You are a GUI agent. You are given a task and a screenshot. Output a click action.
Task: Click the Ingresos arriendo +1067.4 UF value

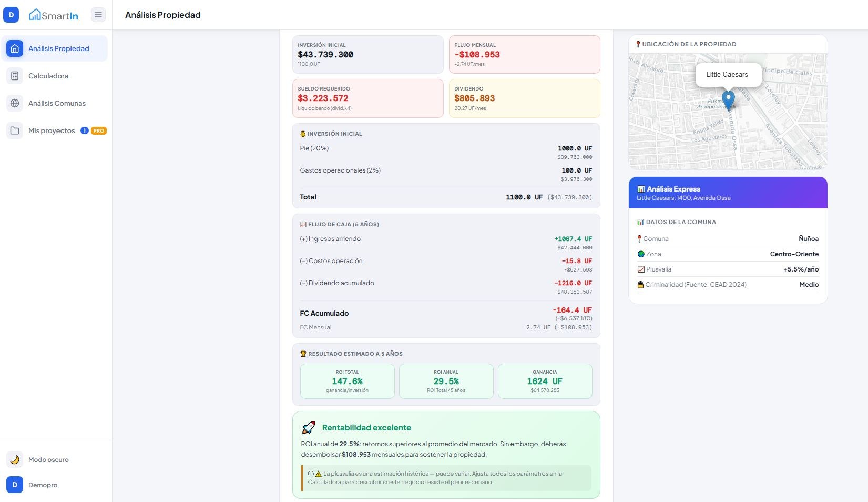click(x=573, y=239)
